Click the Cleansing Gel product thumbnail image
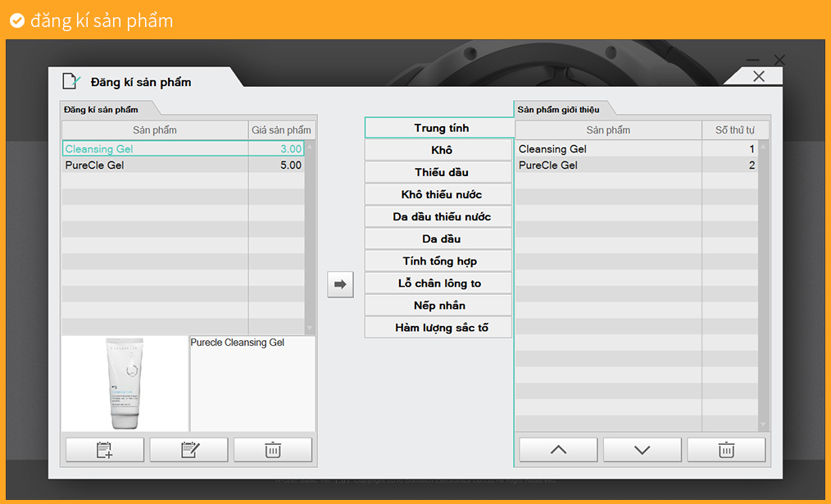 point(125,383)
